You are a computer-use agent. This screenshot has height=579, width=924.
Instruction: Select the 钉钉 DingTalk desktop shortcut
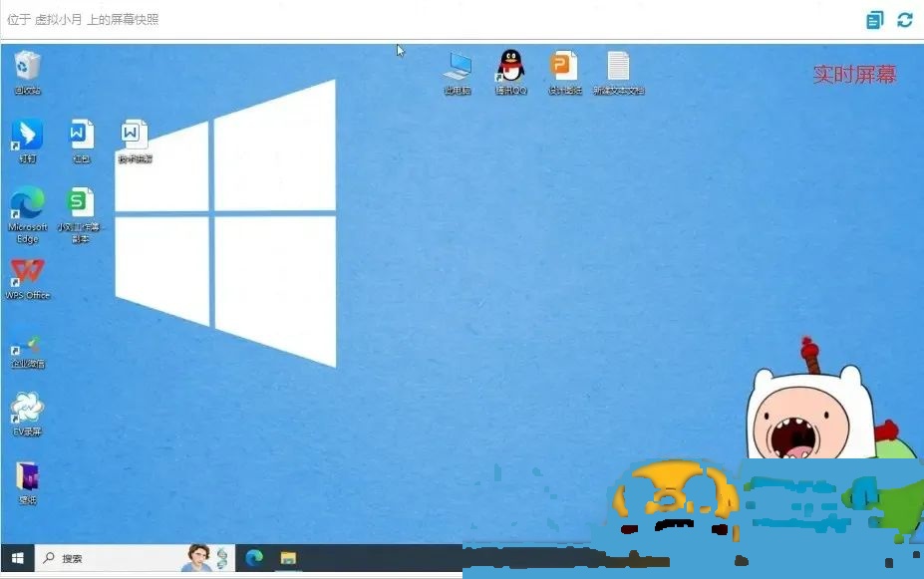[27, 141]
